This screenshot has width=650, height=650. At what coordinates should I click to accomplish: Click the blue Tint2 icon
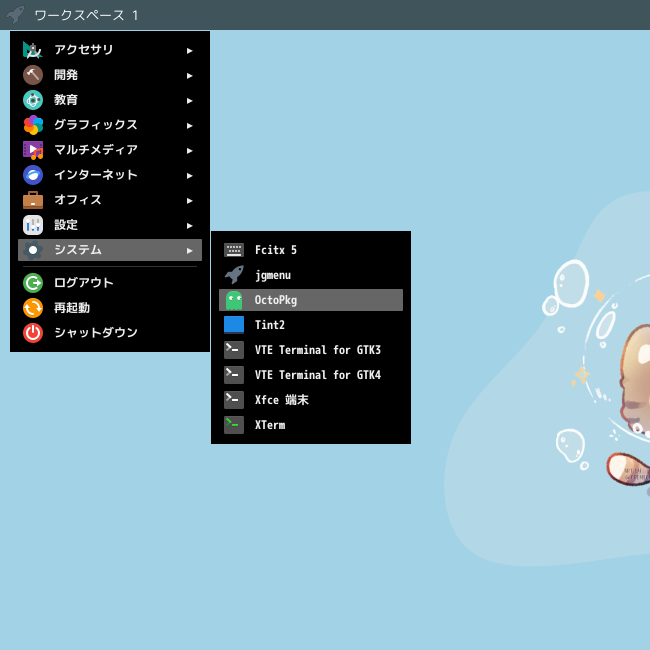click(x=234, y=325)
